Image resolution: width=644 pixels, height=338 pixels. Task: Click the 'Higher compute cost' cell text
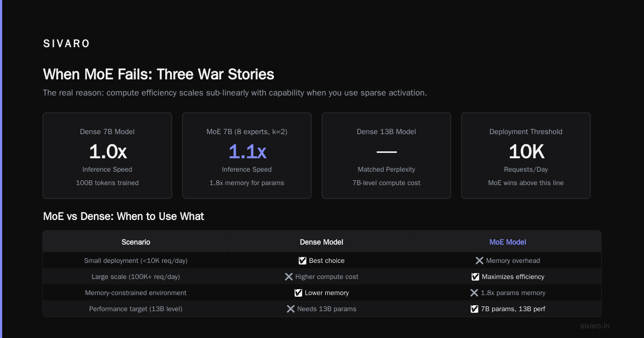(x=327, y=277)
